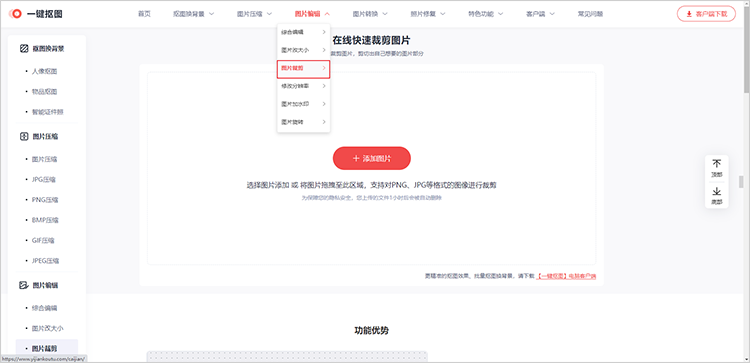Open BMP压缩 in the sidebar

coord(45,220)
